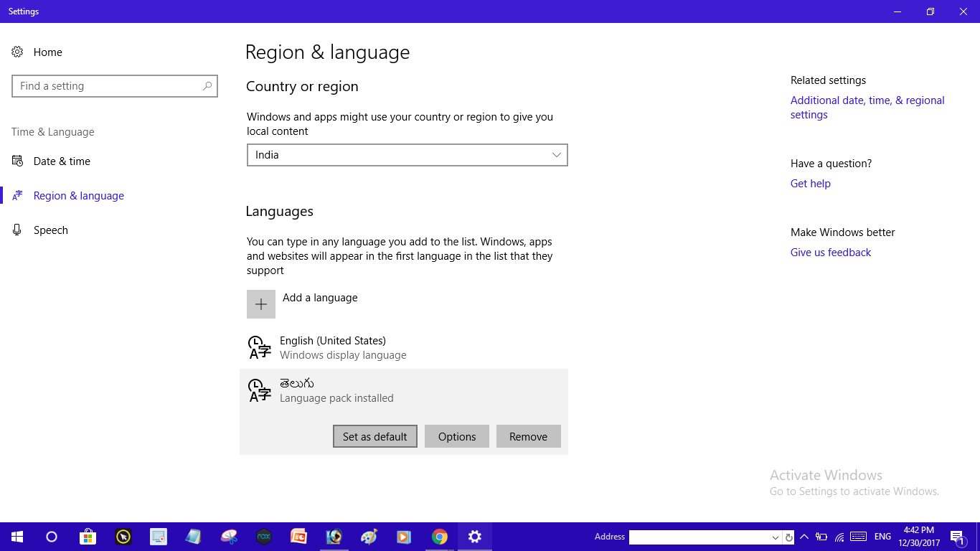Open Nox App Player from the taskbar
The height and width of the screenshot is (551, 980).
click(263, 536)
